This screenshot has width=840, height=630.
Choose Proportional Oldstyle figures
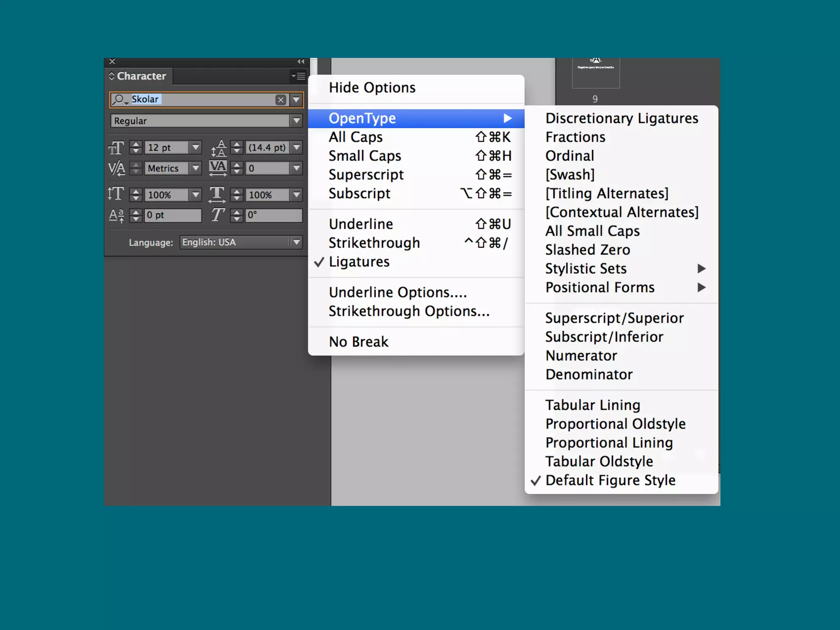coord(615,424)
